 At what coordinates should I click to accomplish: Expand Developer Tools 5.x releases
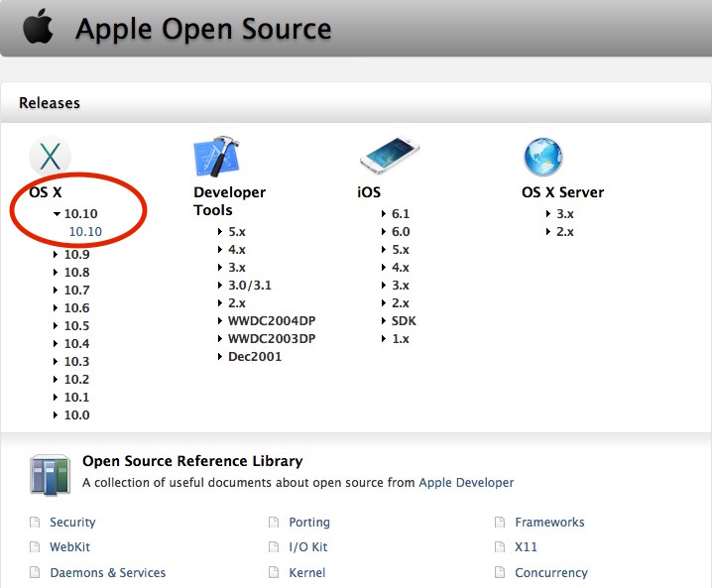pyautogui.click(x=220, y=232)
